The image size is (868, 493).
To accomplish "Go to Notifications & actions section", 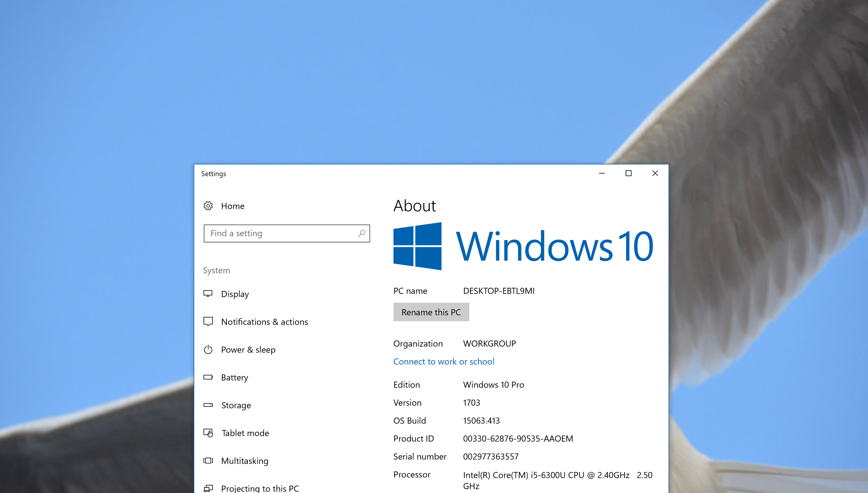I will [x=264, y=322].
